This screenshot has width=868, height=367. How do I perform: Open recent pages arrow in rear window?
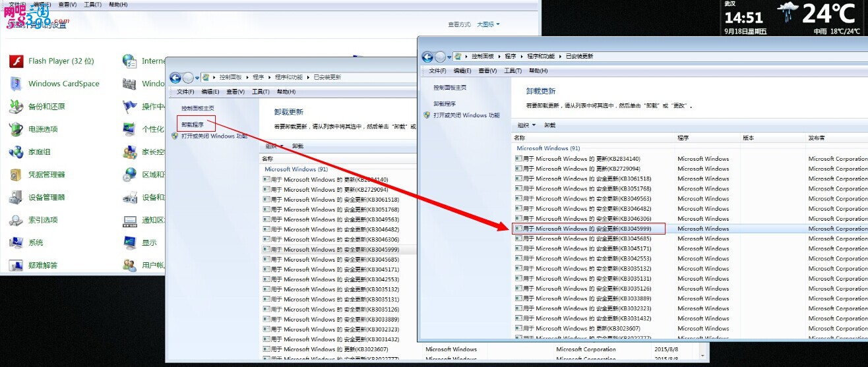pyautogui.click(x=197, y=78)
